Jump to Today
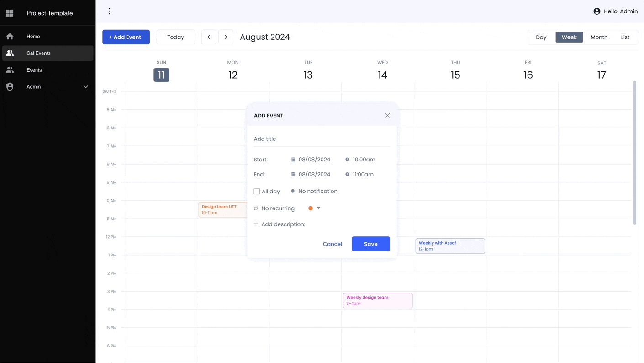644x363 pixels. pyautogui.click(x=176, y=37)
